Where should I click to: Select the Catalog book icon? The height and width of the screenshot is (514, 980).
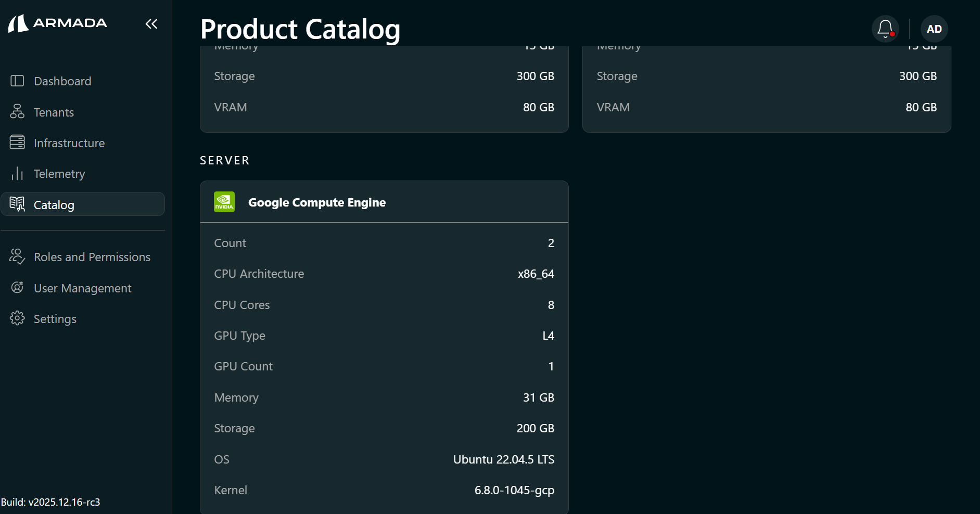[17, 204]
